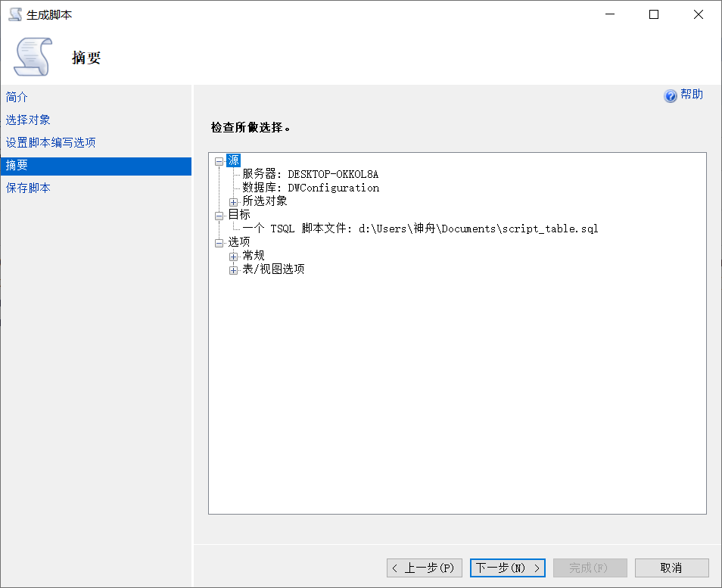Expand the 表/视图选项 node

(233, 270)
